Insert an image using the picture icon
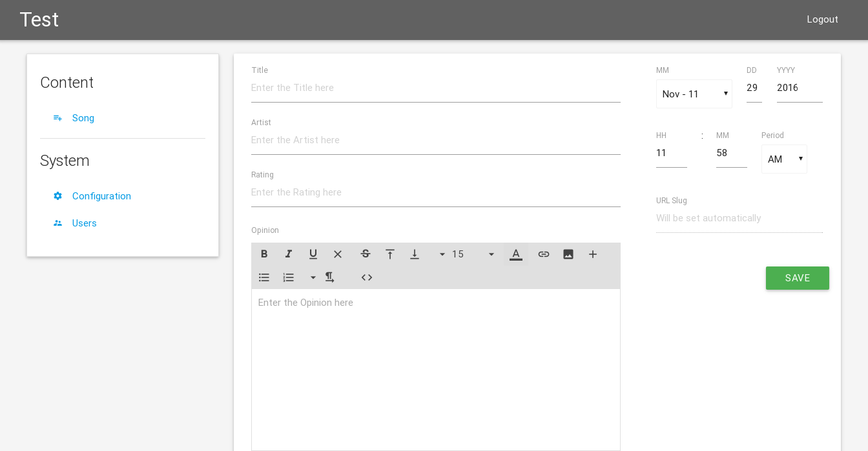The width and height of the screenshot is (868, 451). [x=568, y=254]
